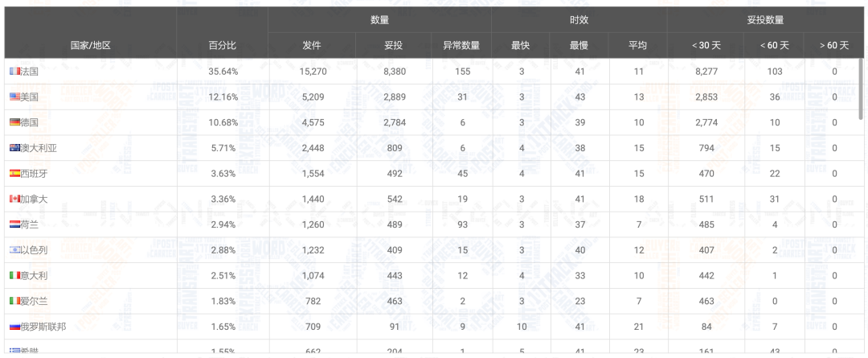Click the 15,270 sent count cell
The width and height of the screenshot is (868, 358).
[313, 72]
